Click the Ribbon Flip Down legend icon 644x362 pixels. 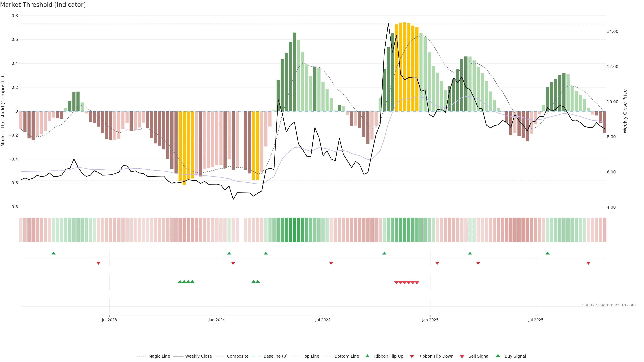pos(412,356)
